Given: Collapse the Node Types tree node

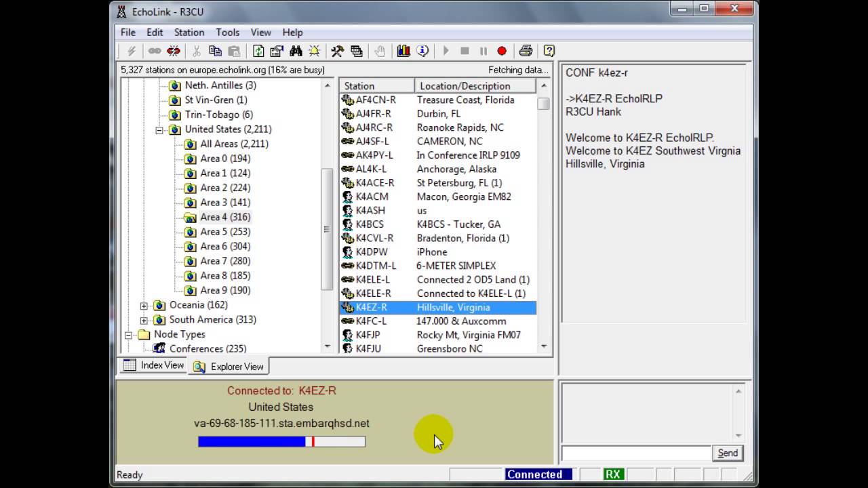Looking at the screenshot, I should point(128,335).
